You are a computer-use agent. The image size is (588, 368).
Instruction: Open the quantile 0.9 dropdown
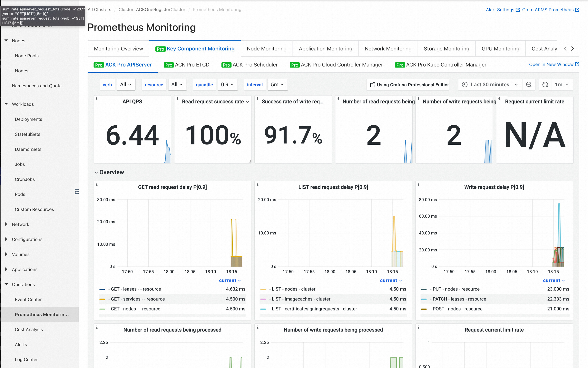[228, 84]
